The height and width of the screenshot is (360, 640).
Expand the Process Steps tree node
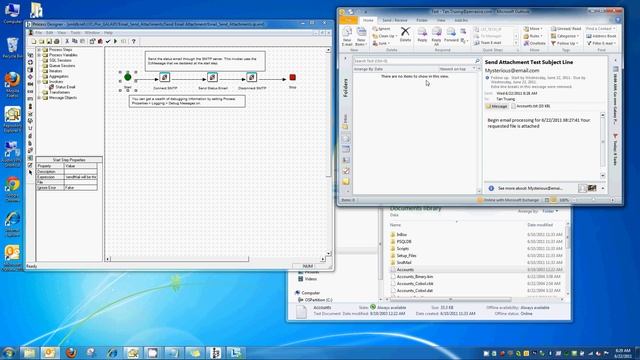39,50
